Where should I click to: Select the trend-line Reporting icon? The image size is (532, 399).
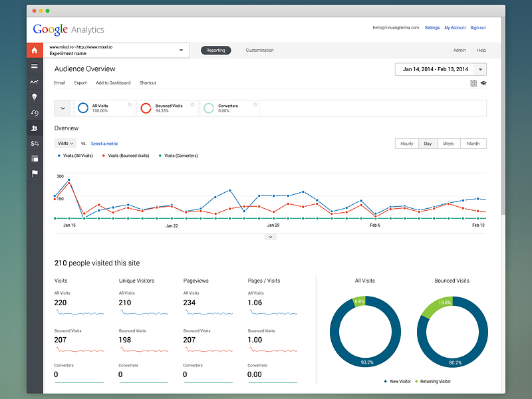coord(35,81)
